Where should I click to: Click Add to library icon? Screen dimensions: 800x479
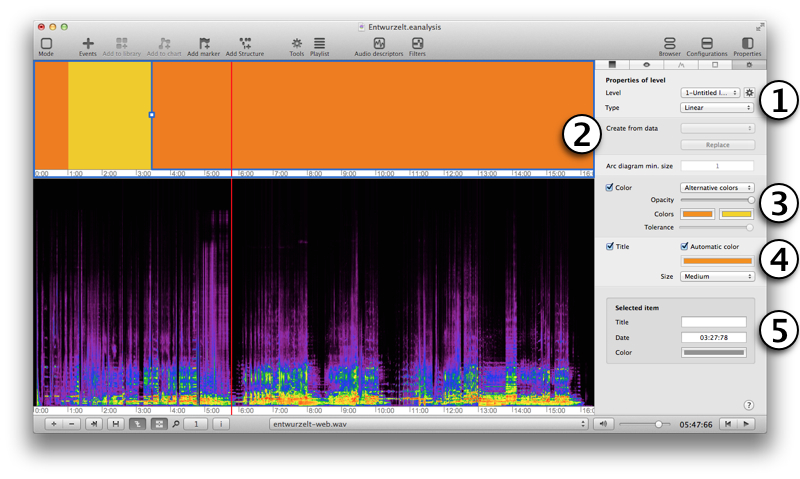click(121, 44)
